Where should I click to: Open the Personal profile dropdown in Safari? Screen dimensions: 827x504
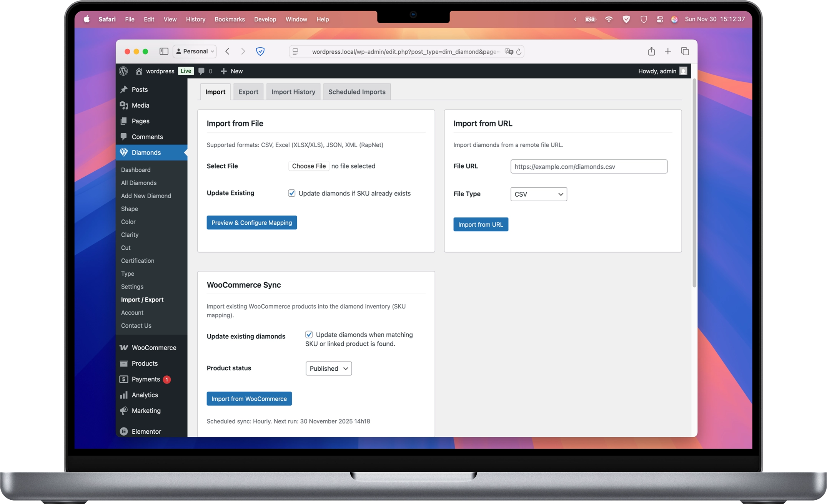pos(195,51)
